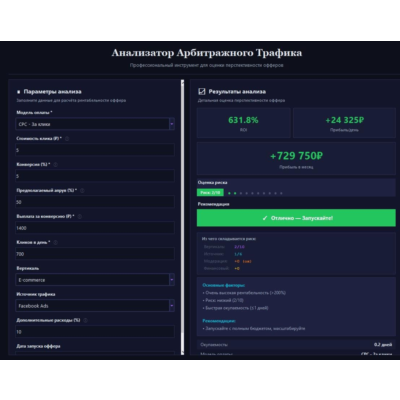Click the help icon for Дополнительные расходы

pyautogui.click(x=85, y=320)
